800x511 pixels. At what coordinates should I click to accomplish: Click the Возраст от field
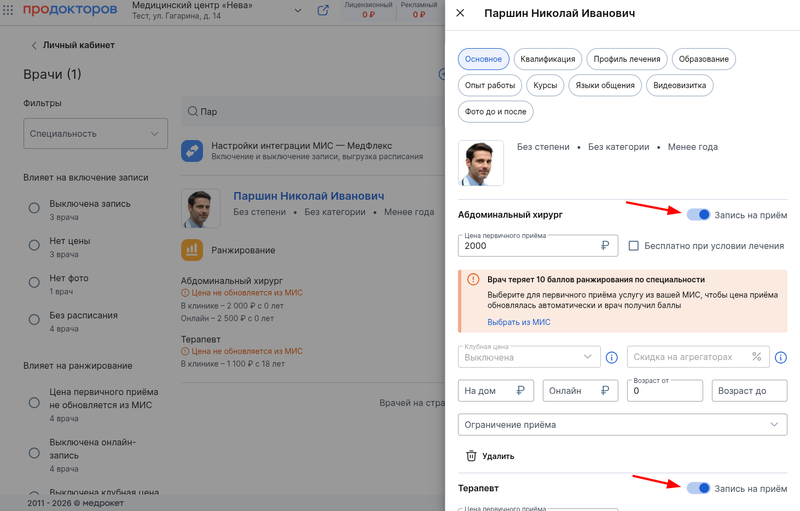coord(665,391)
